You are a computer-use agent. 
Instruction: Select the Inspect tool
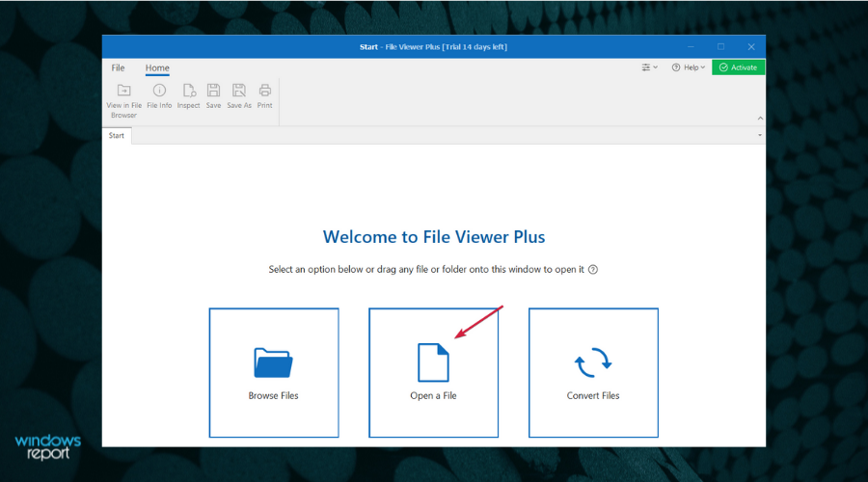(188, 95)
